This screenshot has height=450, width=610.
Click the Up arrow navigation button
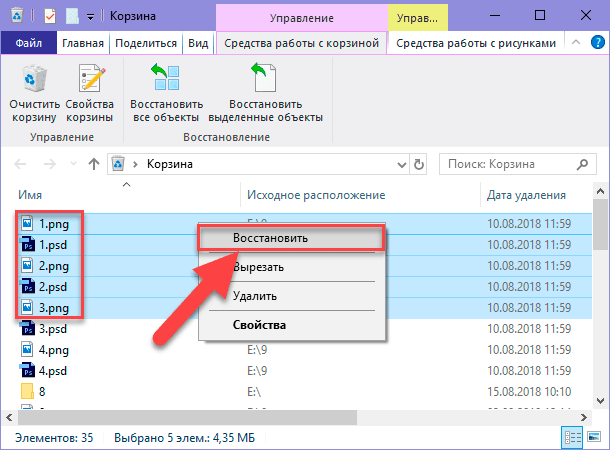[94, 163]
